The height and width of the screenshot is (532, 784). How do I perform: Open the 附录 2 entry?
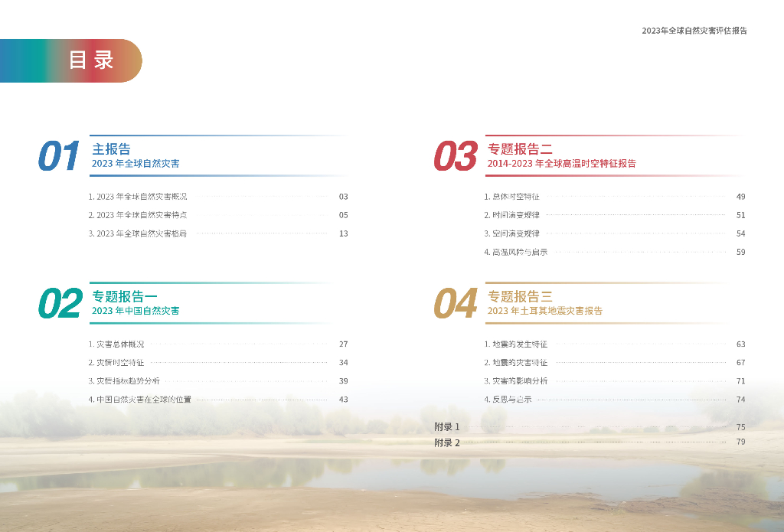click(x=447, y=442)
